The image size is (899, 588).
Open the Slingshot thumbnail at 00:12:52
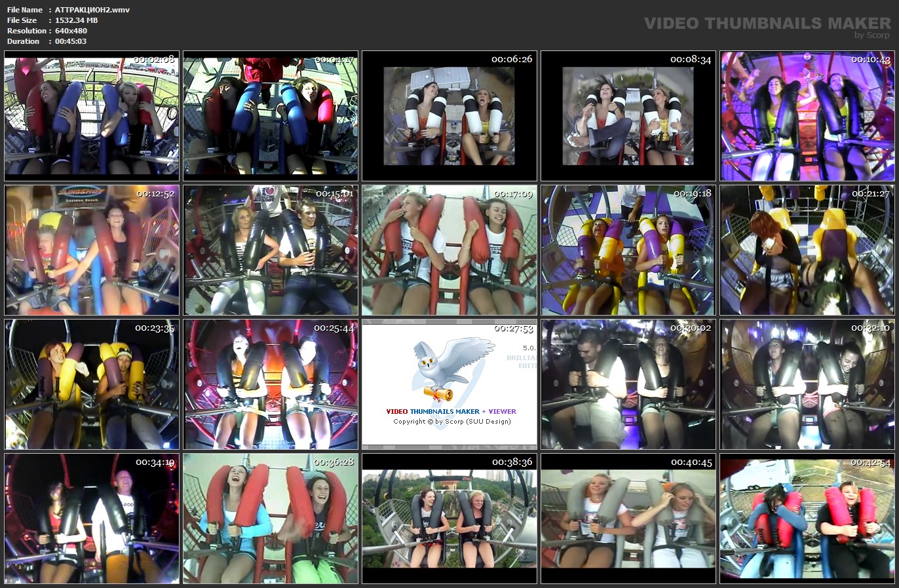click(x=92, y=250)
